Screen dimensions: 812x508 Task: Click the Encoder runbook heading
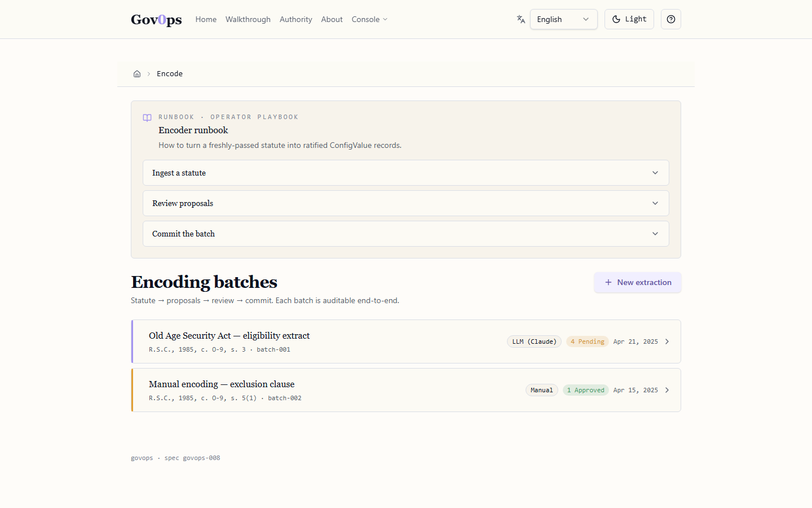[193, 130]
